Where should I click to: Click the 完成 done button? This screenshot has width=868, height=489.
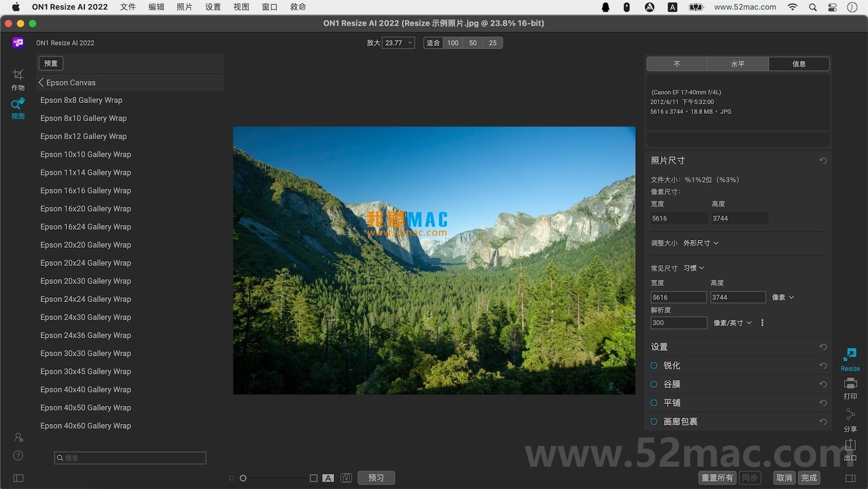coord(808,478)
